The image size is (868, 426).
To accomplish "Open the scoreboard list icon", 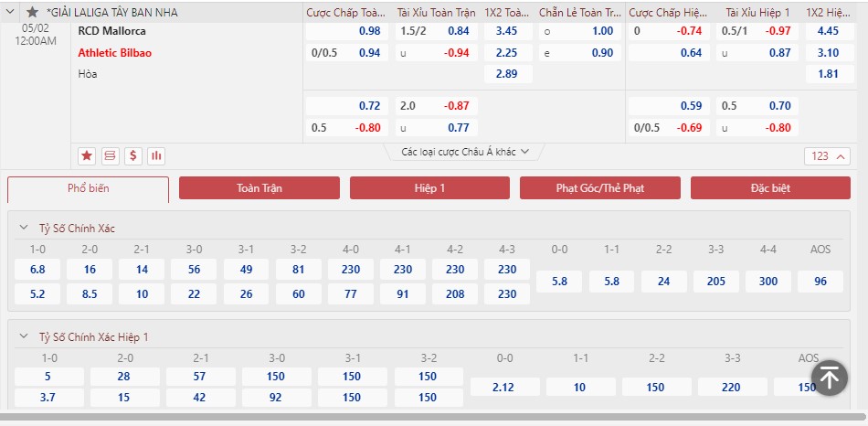I will click(111, 156).
